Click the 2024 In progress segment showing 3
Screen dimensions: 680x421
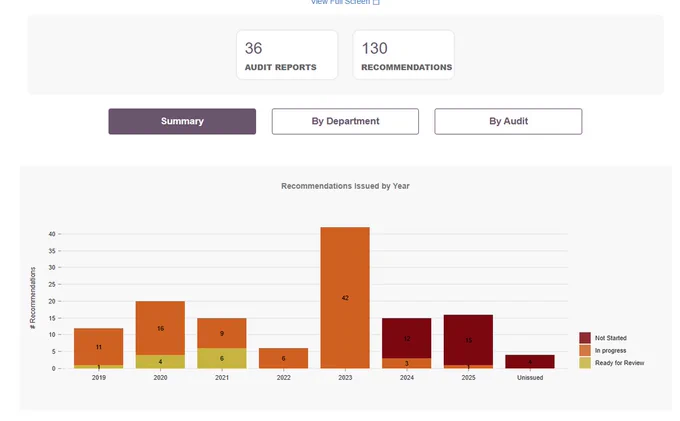407,363
